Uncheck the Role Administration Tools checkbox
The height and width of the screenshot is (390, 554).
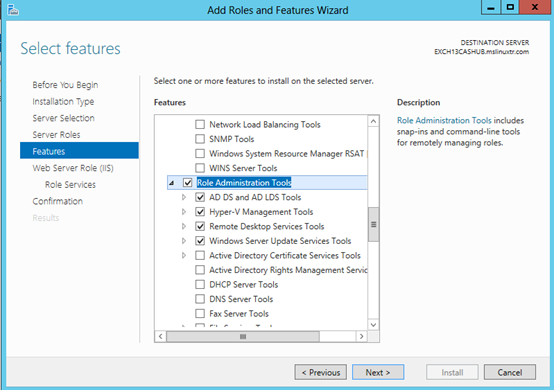click(188, 183)
